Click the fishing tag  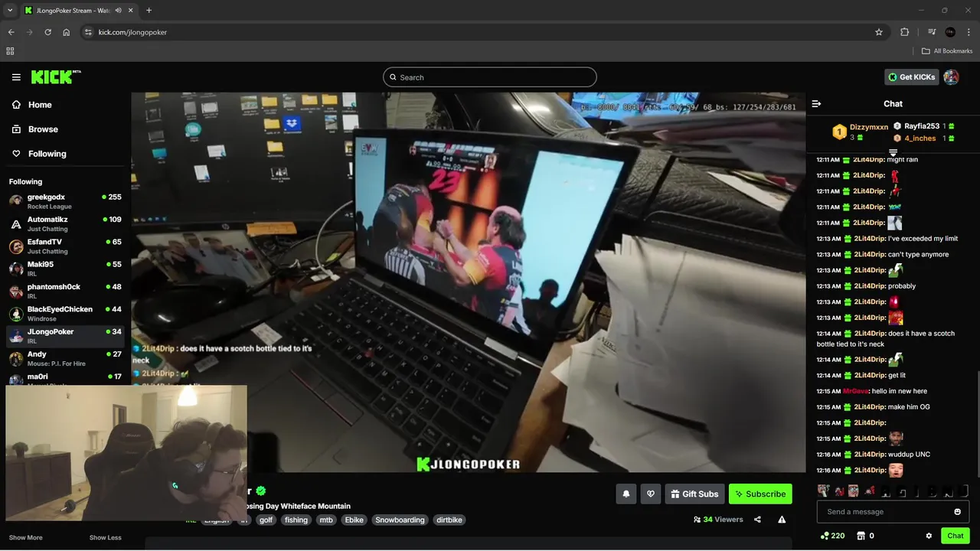pyautogui.click(x=296, y=520)
